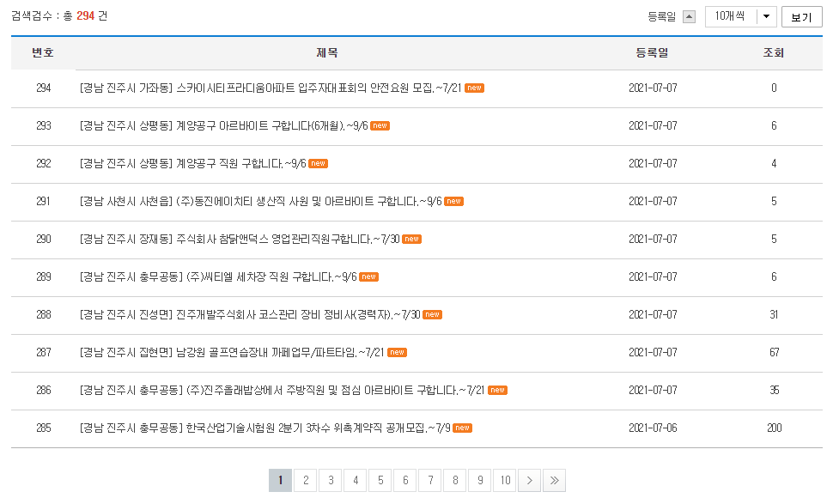Click the new badge beside (주)씨티엘 세차장 post

click(x=371, y=276)
